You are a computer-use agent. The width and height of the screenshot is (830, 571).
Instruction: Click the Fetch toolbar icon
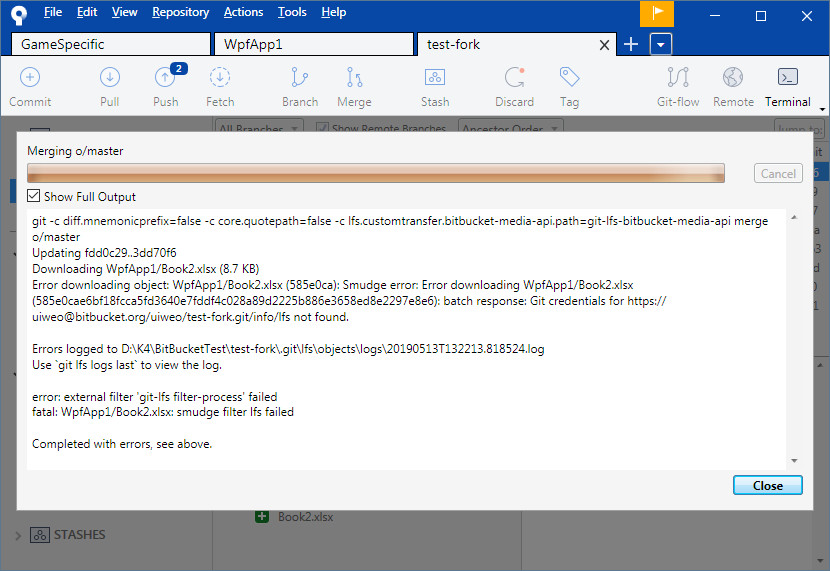[220, 78]
